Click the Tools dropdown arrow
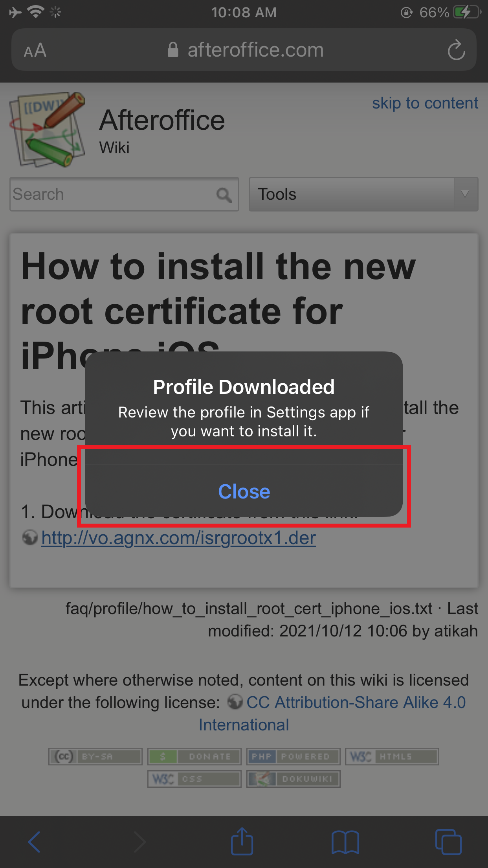Screen dimensions: 488x868 tap(465, 194)
